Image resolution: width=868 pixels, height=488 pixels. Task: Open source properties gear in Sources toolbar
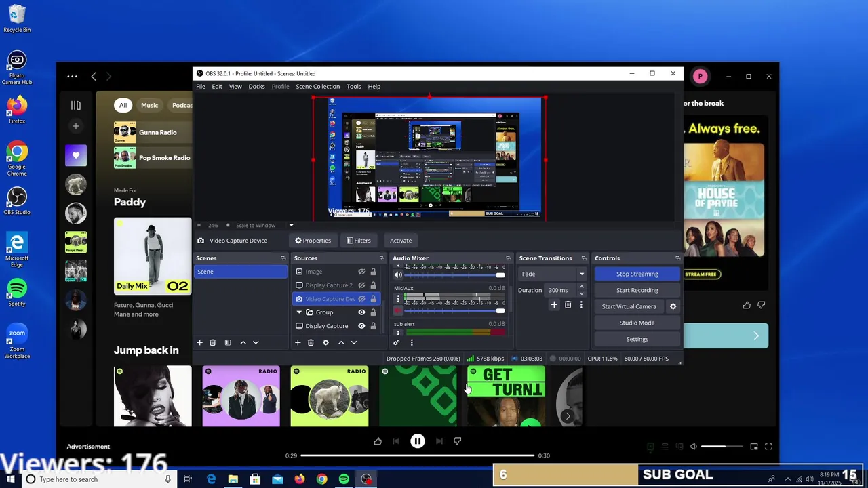point(325,342)
